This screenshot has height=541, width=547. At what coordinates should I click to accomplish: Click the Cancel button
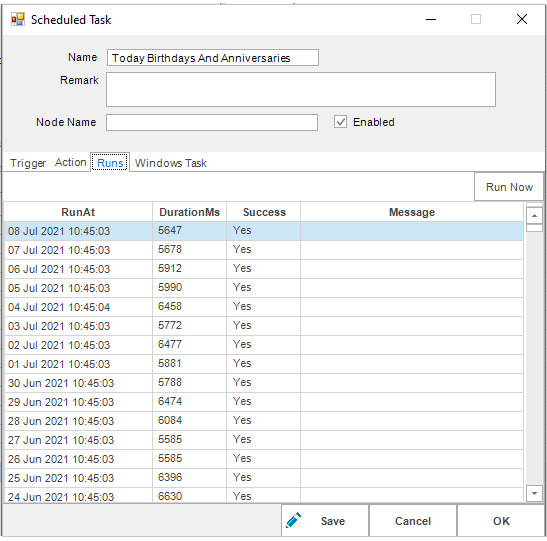(x=413, y=521)
